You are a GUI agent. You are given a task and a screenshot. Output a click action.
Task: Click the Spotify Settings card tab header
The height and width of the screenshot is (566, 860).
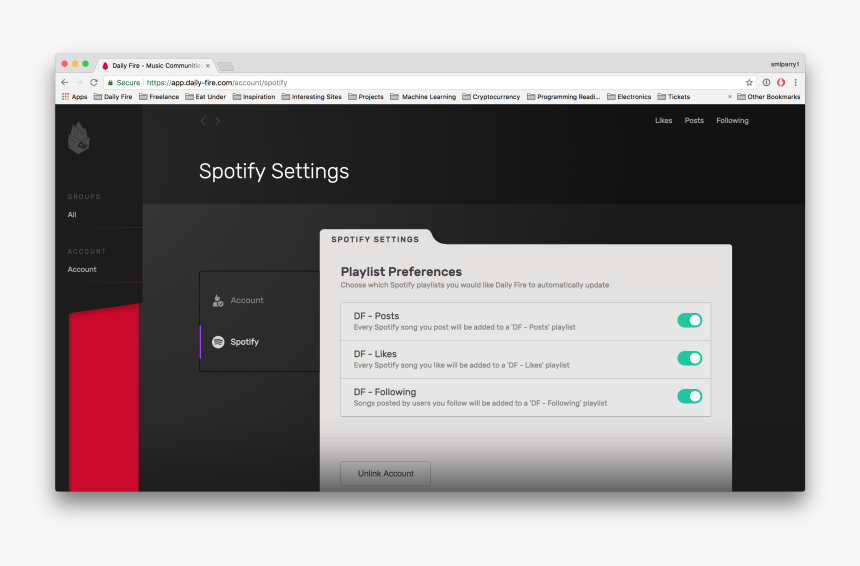pos(375,239)
